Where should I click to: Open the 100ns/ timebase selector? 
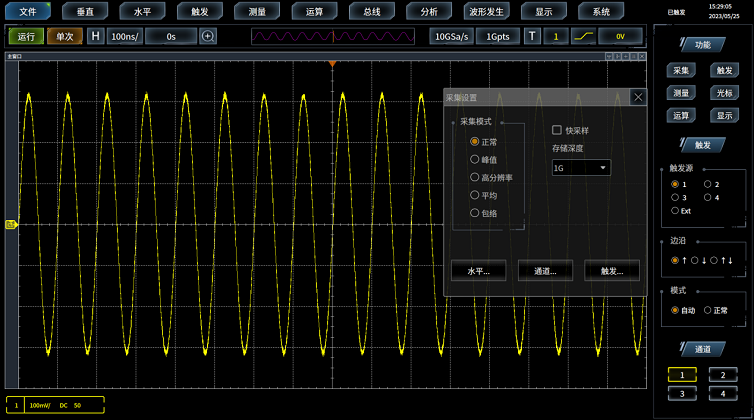click(125, 36)
